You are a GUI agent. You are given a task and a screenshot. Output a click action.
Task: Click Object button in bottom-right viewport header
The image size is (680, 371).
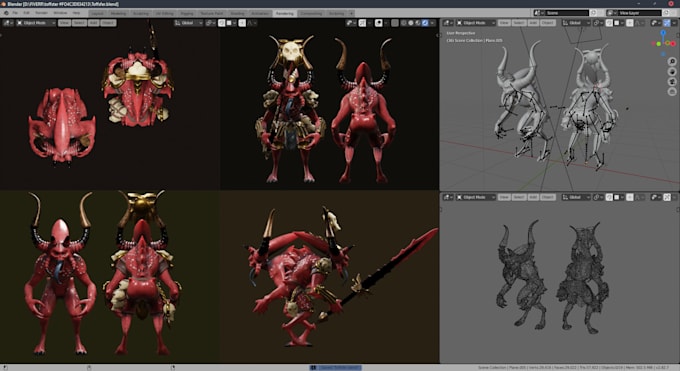coord(548,197)
